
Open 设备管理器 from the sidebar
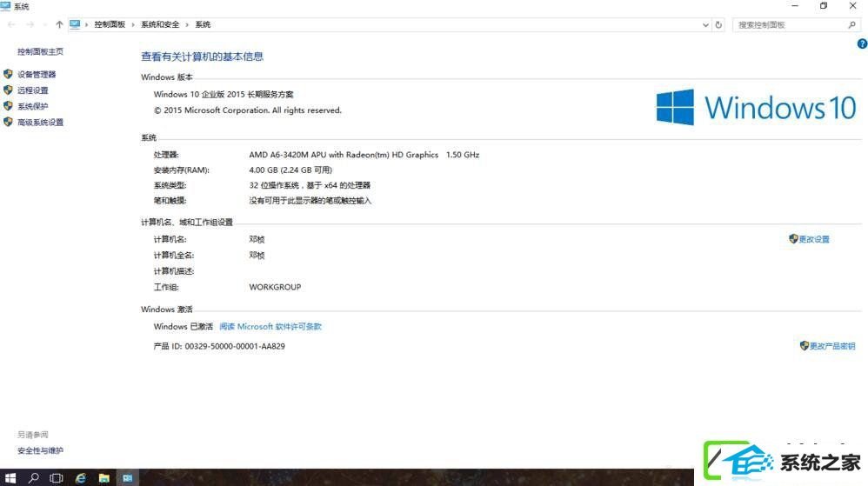pyautogui.click(x=37, y=74)
